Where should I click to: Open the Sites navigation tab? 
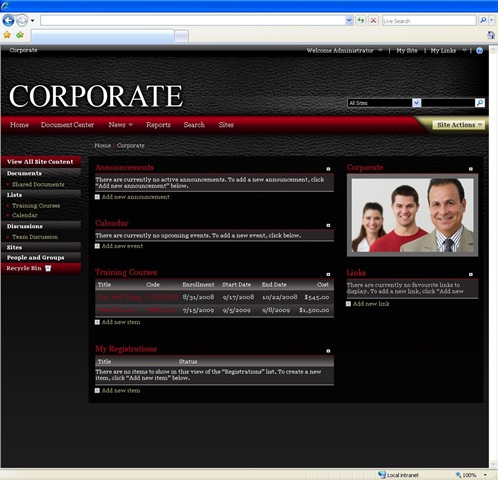(226, 125)
